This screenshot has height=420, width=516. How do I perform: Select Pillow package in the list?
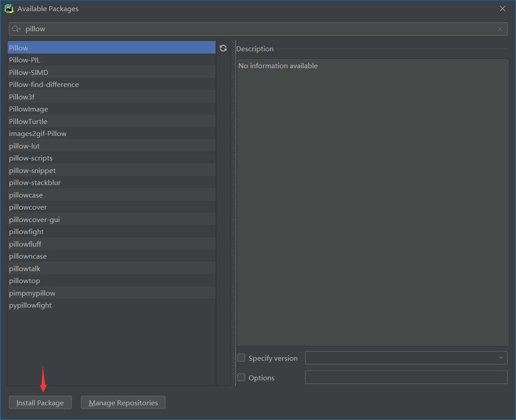point(19,48)
